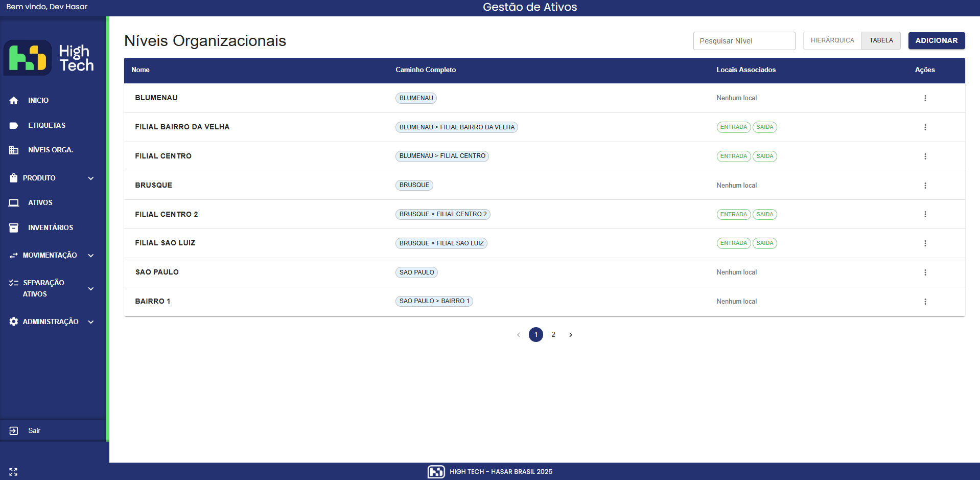This screenshot has height=480, width=980.
Task: Switch to TABELA view
Action: (881, 40)
